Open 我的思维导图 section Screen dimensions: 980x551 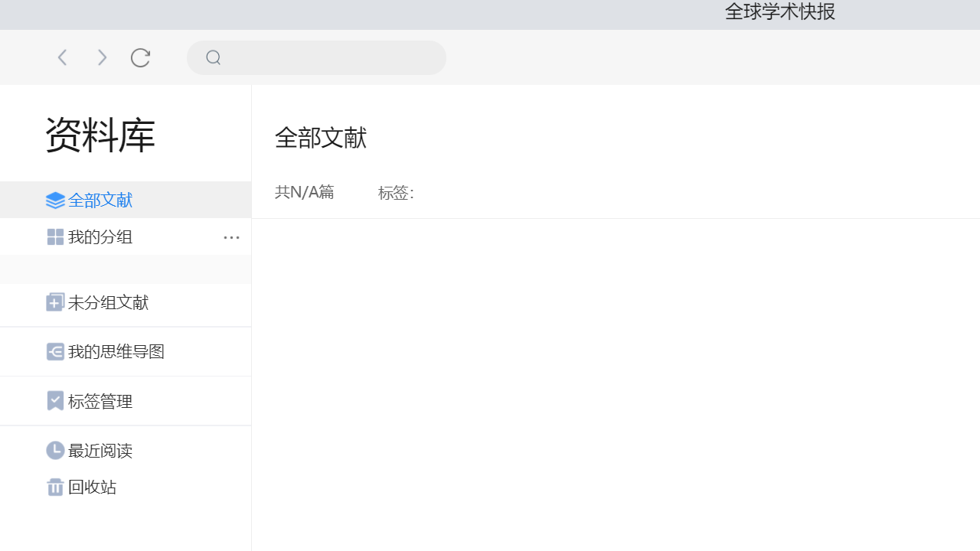(x=116, y=352)
